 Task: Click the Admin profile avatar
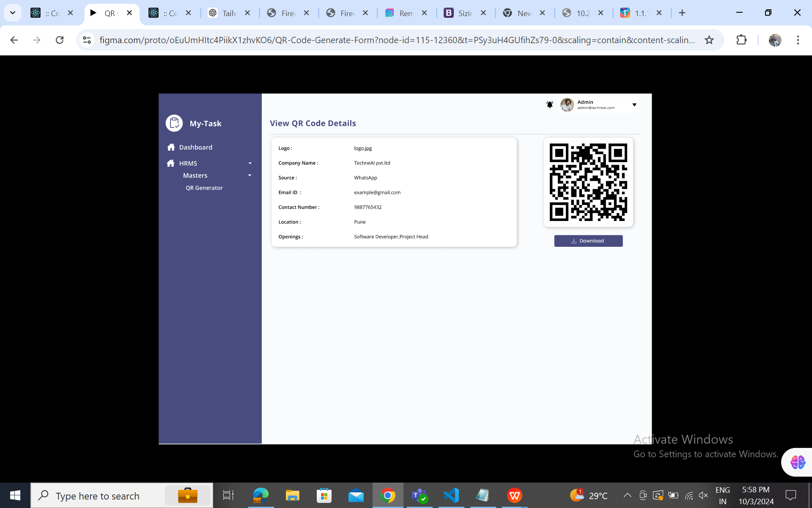click(x=567, y=105)
